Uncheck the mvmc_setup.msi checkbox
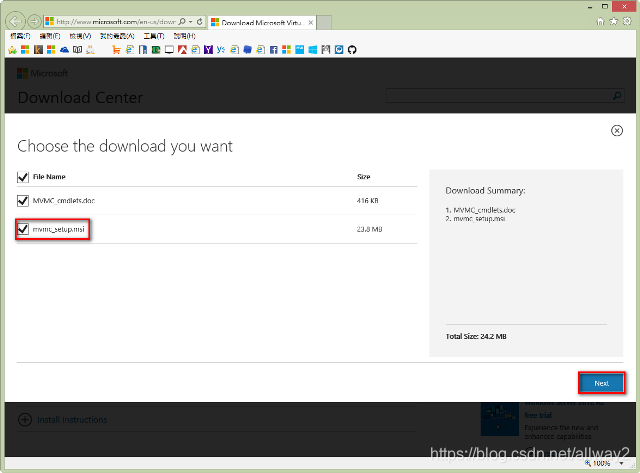Image resolution: width=640 pixels, height=473 pixels. tap(23, 229)
